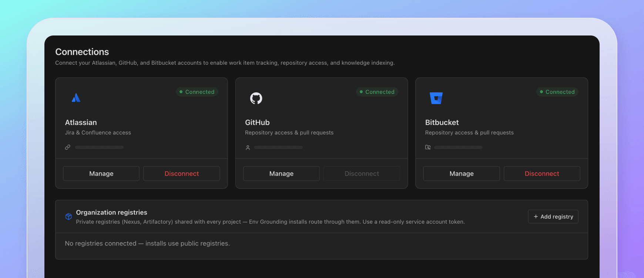Viewport: 644px width, 278px height.
Task: Click the GitHub card title
Action: pyautogui.click(x=257, y=122)
